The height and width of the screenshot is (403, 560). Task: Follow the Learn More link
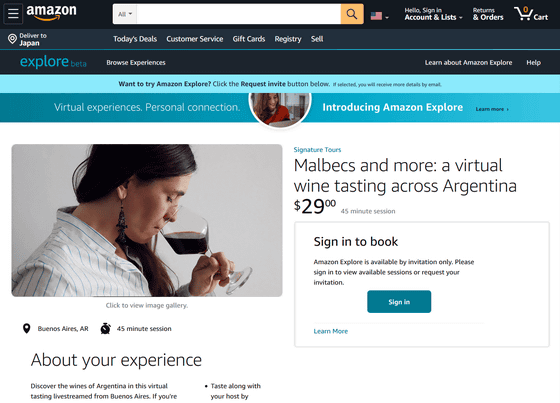pos(331,331)
